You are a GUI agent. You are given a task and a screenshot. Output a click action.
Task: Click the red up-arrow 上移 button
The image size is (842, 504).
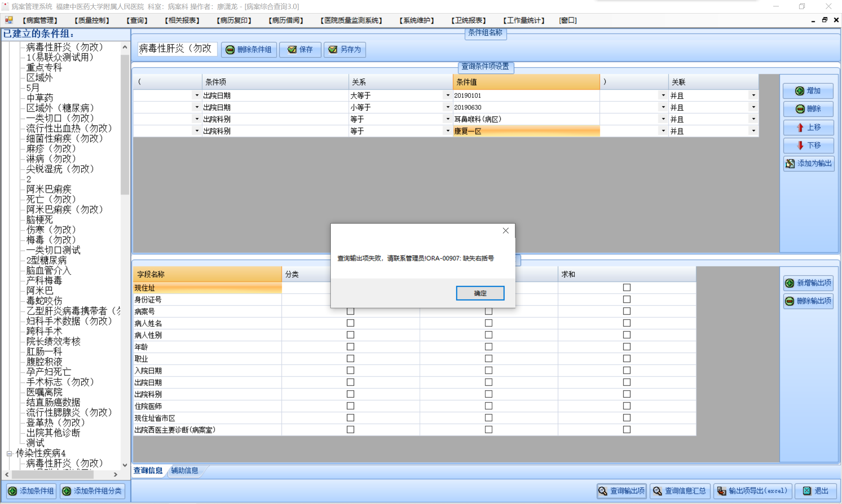pyautogui.click(x=808, y=127)
